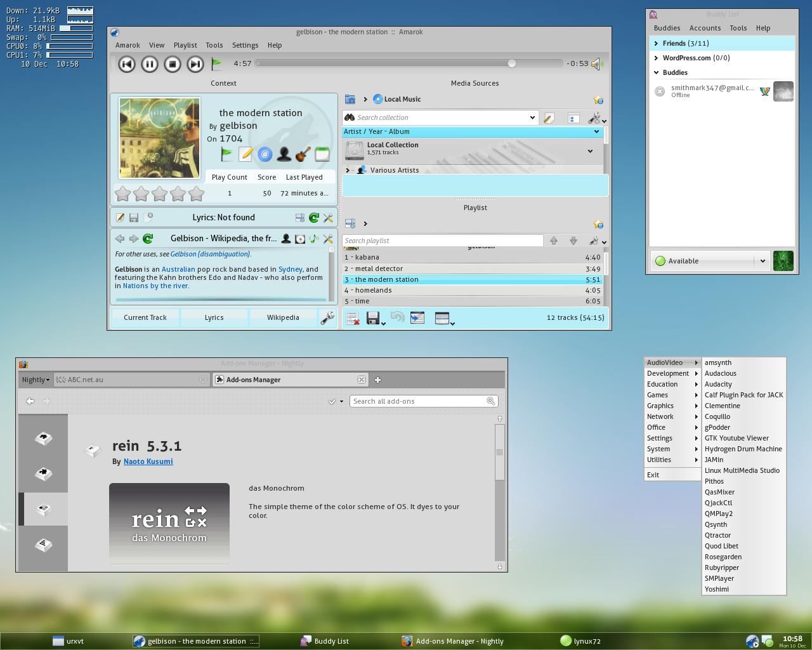Close the Add-ons Manager tab
This screenshot has width=812, height=650.
[362, 380]
